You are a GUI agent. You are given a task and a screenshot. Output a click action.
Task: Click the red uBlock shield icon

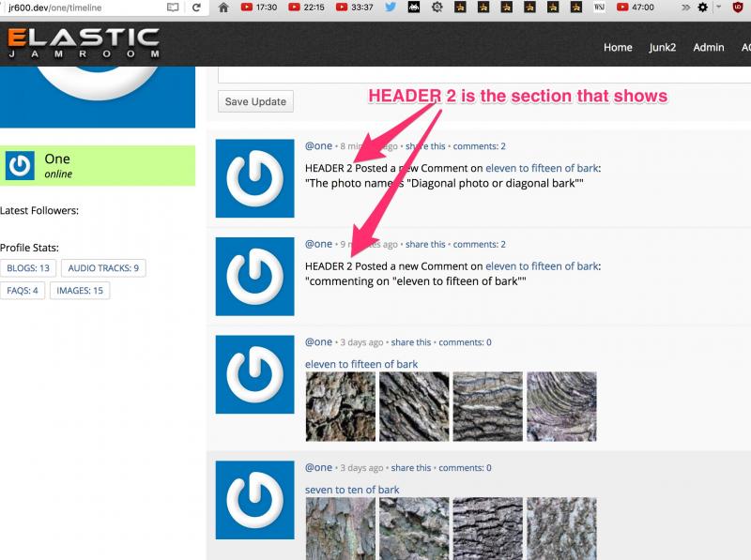point(738,8)
